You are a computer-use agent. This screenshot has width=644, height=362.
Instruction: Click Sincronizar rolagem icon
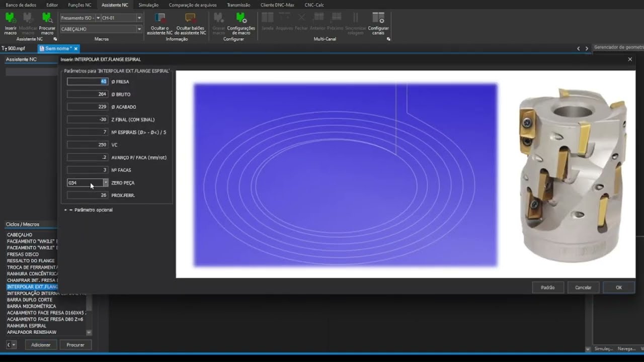coord(356,24)
